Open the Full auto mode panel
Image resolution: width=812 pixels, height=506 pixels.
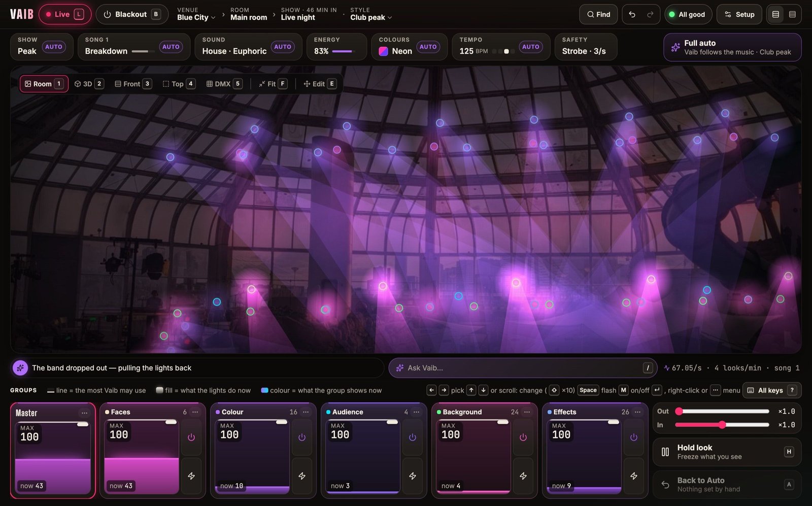click(732, 47)
